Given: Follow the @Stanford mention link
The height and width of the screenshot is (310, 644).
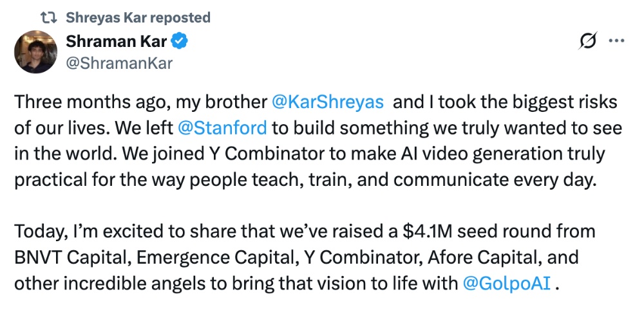Looking at the screenshot, I should (222, 127).
